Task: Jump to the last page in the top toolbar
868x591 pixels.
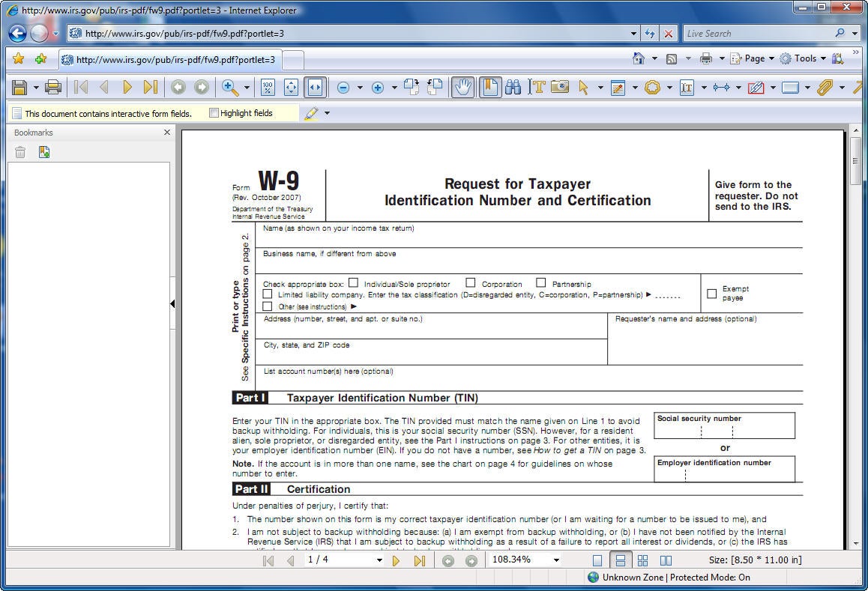Action: [x=150, y=88]
